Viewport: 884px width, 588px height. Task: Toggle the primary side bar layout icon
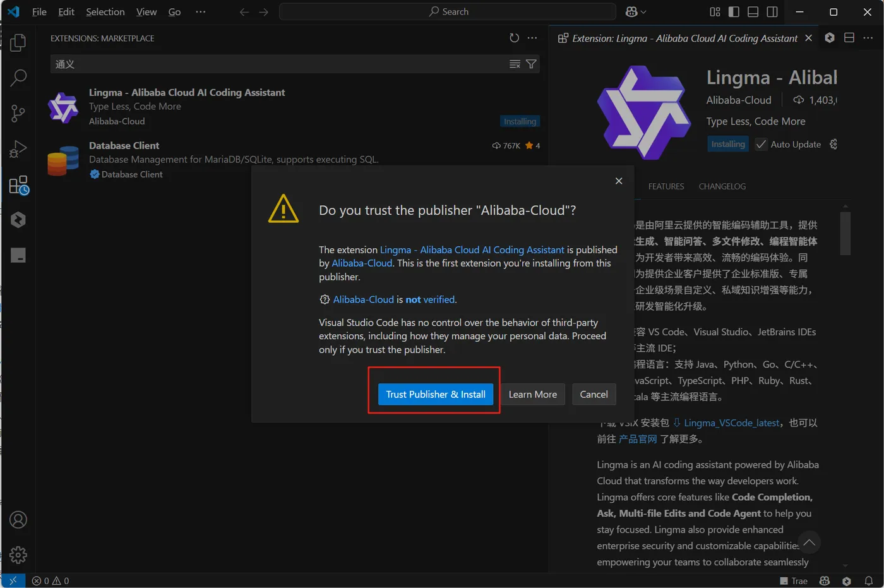(x=734, y=12)
